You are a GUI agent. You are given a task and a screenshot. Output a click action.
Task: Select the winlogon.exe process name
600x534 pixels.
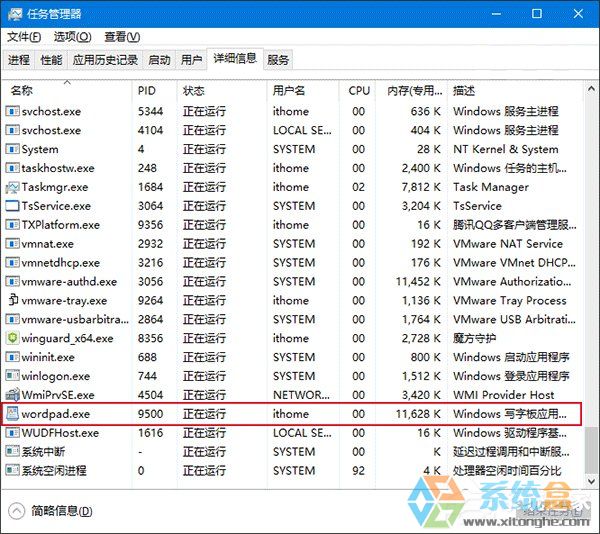[55, 376]
